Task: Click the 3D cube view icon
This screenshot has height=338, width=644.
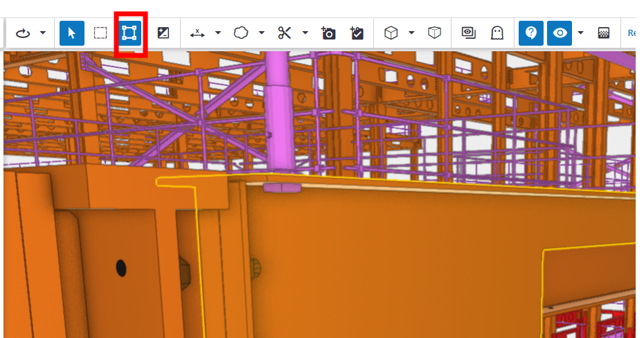Action: (391, 33)
